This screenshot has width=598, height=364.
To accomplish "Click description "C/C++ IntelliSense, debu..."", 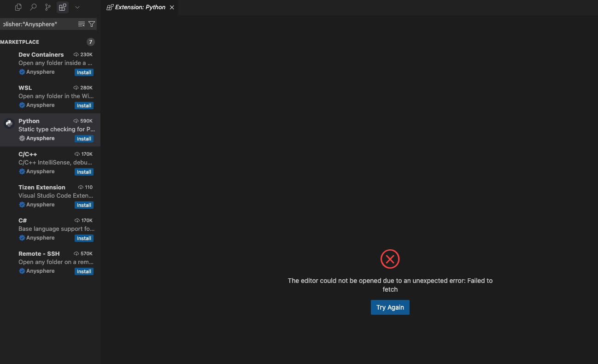I will point(55,162).
